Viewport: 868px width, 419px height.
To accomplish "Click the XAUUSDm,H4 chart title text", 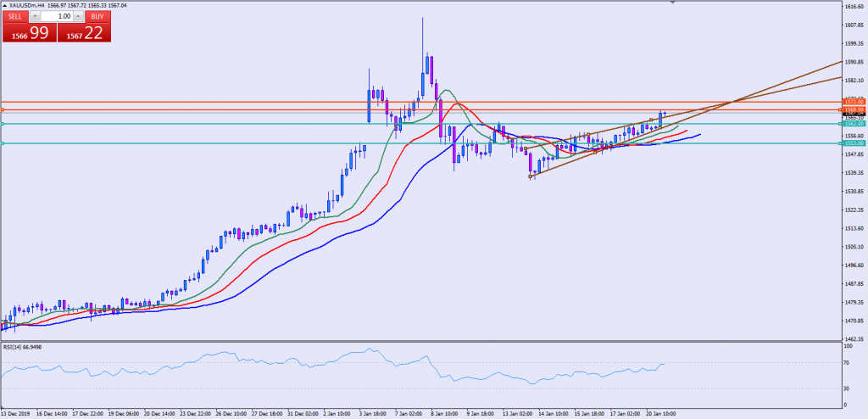I will coord(39,5).
